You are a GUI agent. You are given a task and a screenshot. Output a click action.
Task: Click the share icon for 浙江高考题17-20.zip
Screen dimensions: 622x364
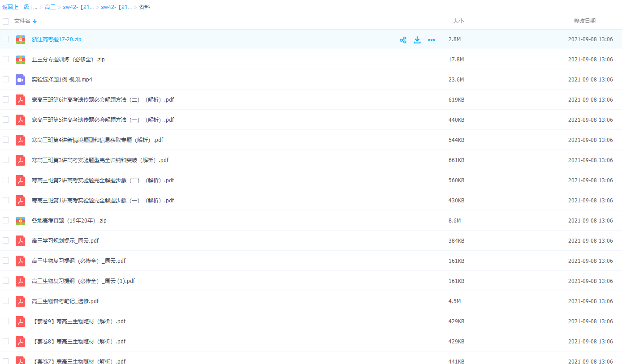403,40
